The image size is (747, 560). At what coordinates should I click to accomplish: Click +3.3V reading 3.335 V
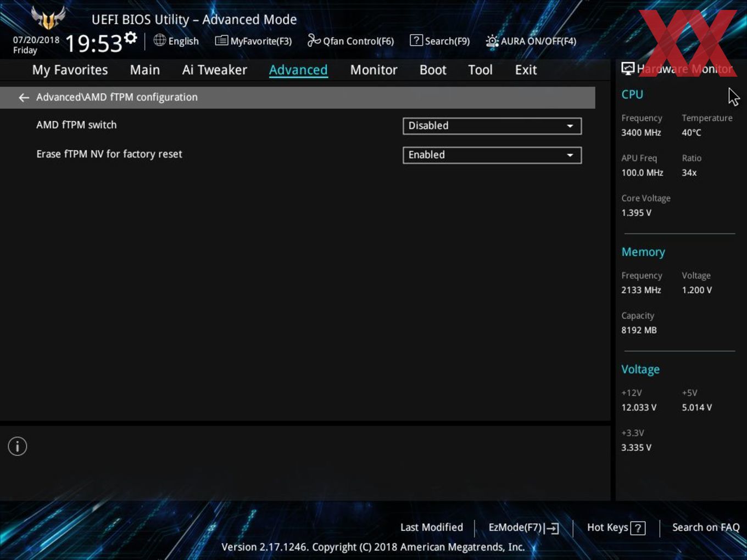(636, 448)
